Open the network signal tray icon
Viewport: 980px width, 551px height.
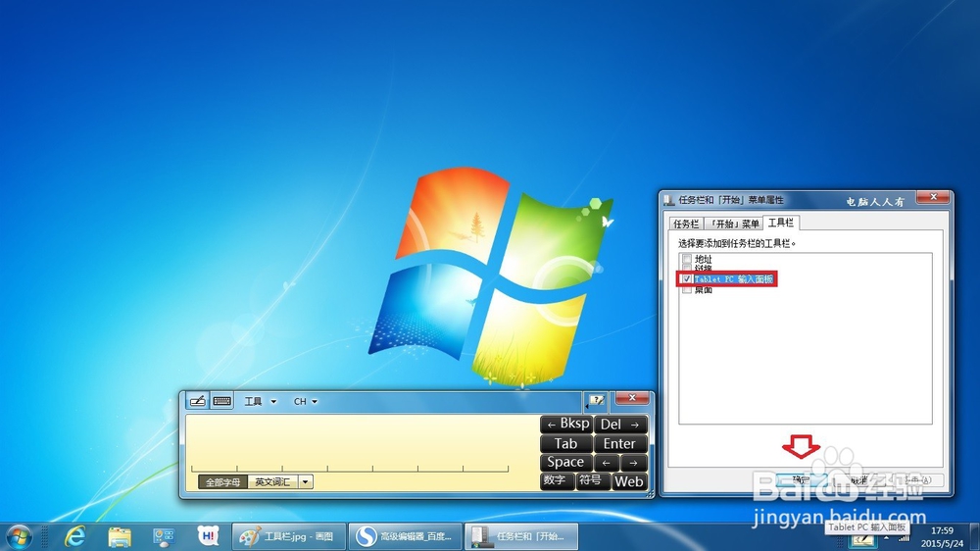pos(905,537)
